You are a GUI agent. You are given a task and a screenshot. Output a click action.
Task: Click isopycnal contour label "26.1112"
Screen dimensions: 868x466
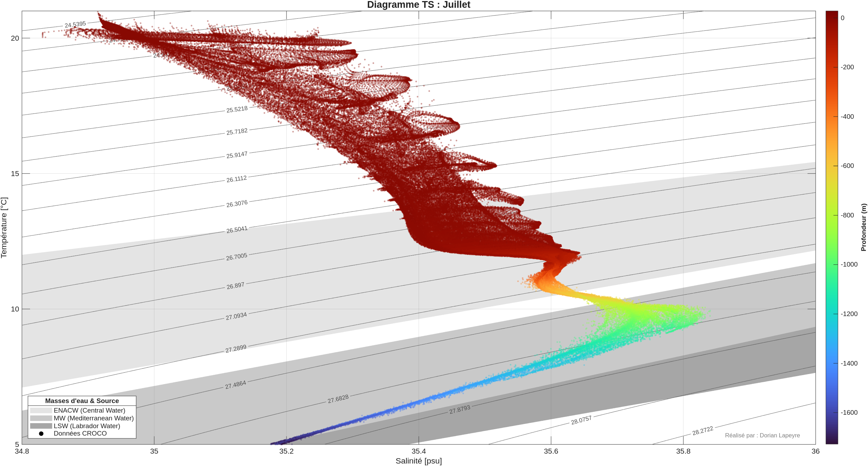coord(237,179)
